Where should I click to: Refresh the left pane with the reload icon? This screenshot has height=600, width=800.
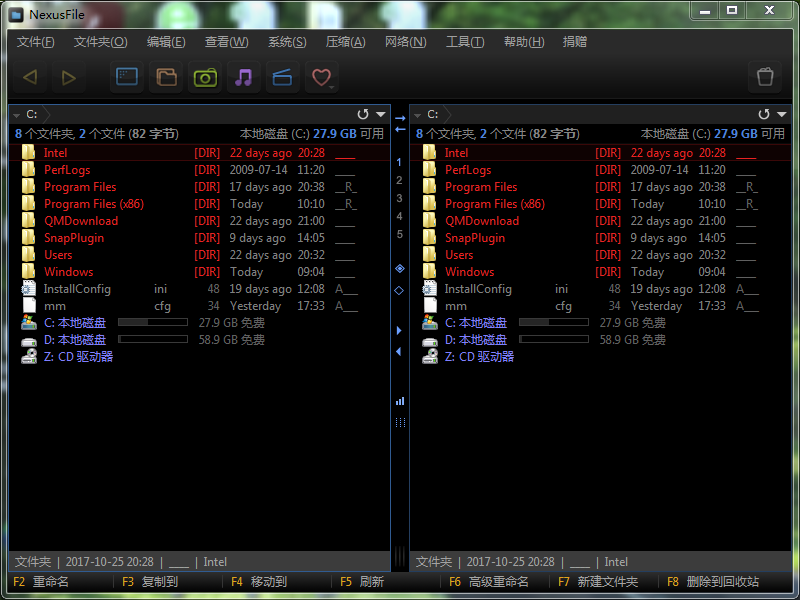pos(363,114)
